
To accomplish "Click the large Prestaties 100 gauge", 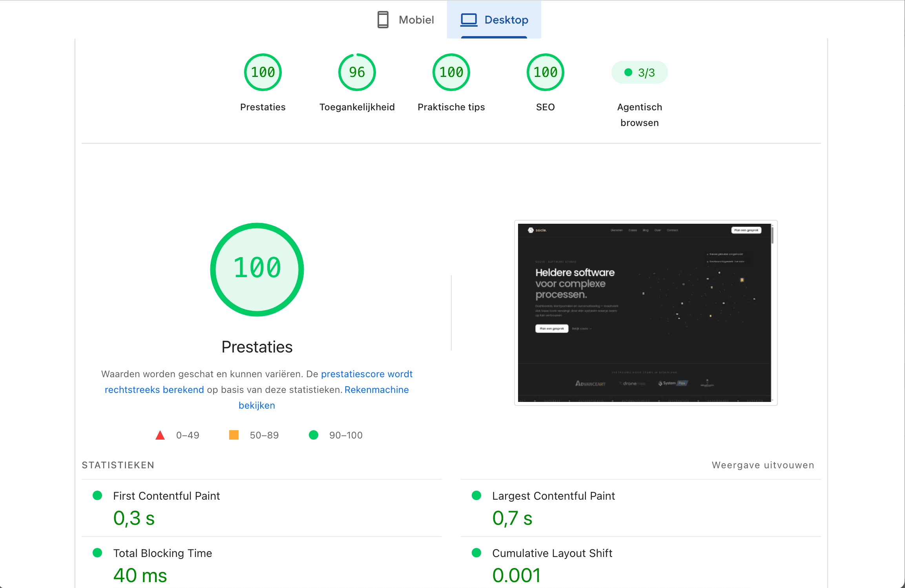I will pos(257,269).
